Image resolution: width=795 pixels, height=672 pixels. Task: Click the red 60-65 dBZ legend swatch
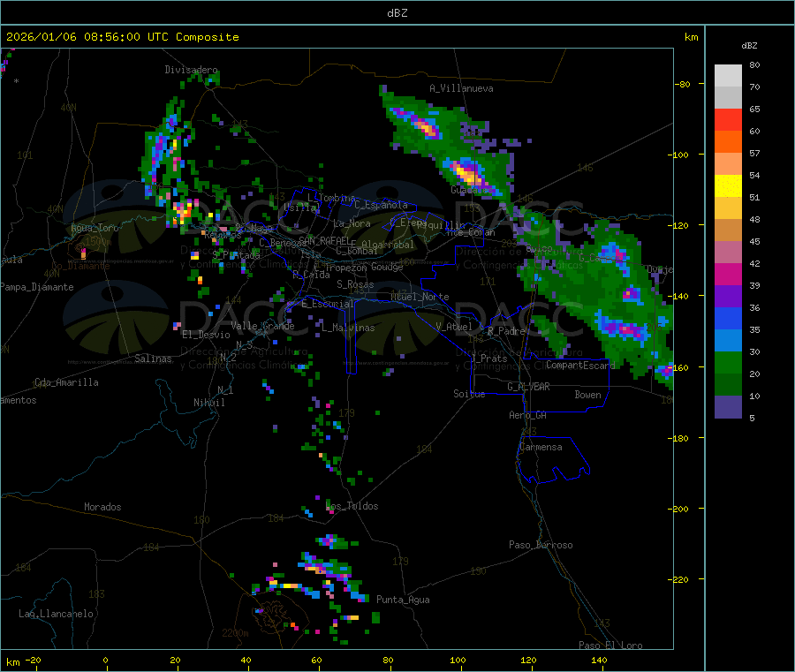pos(728,119)
